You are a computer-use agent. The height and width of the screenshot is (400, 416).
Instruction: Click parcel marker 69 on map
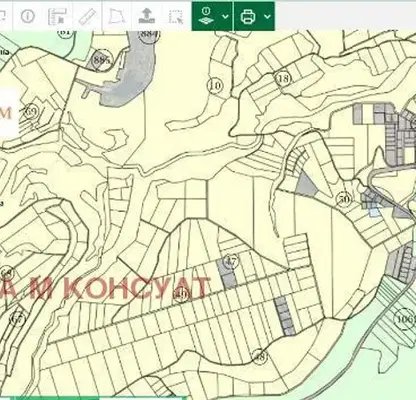pos(32,111)
